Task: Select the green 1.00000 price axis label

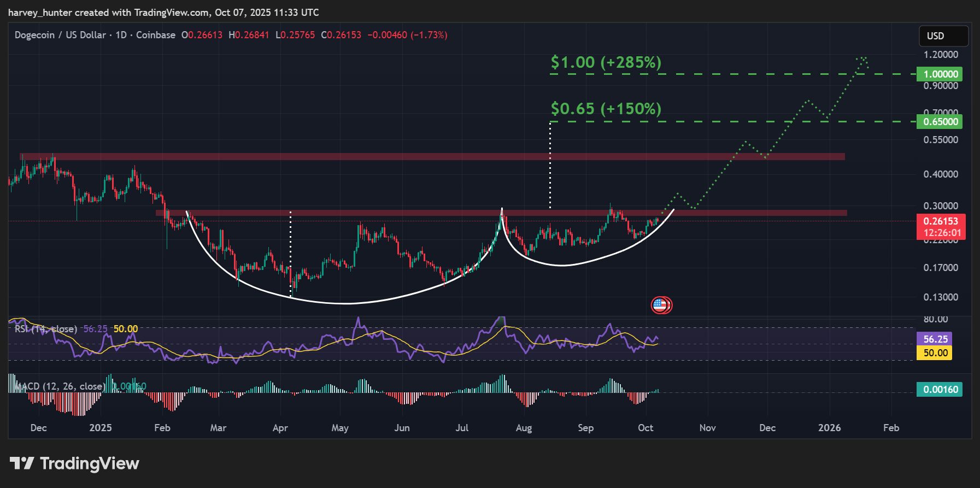Action: pos(940,74)
